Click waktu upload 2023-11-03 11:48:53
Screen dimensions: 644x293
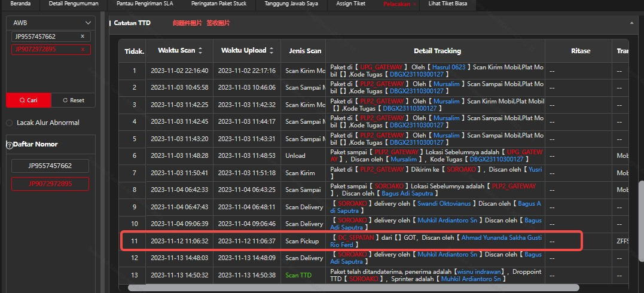247,155
